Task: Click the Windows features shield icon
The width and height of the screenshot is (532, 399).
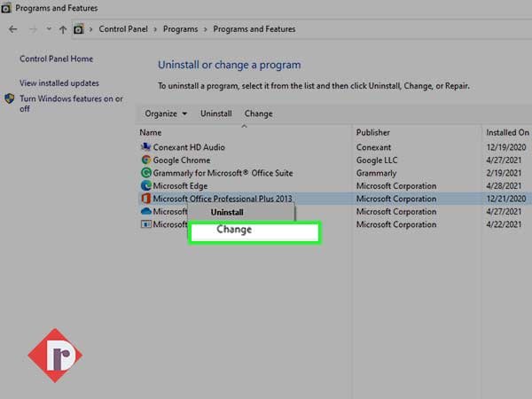Action: coord(10,98)
